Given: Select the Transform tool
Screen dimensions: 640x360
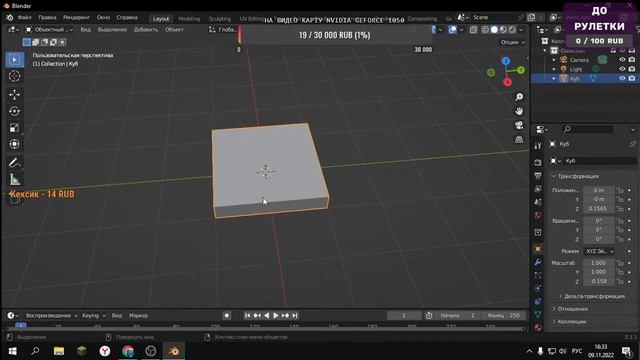Looking at the screenshot, I should [15, 144].
